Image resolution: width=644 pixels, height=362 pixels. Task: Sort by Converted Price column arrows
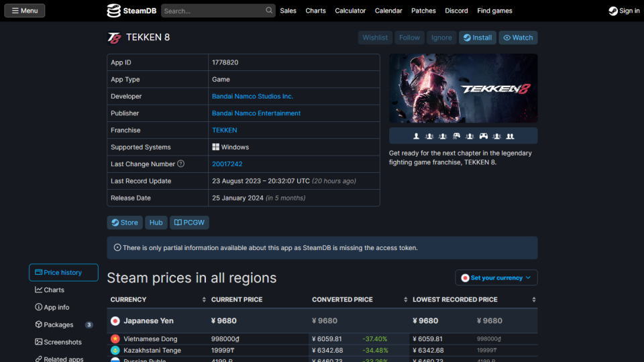click(405, 300)
